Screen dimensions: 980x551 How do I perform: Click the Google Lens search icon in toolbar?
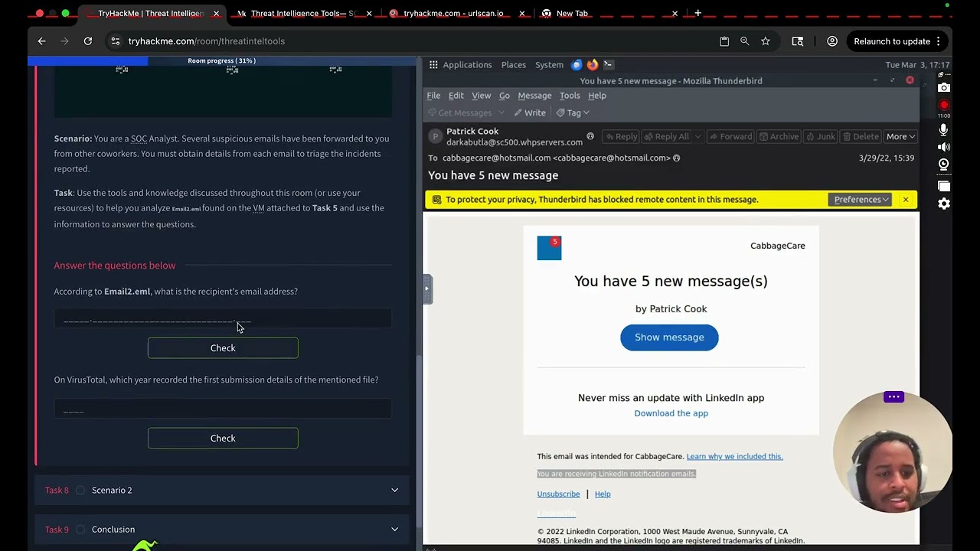[798, 41]
